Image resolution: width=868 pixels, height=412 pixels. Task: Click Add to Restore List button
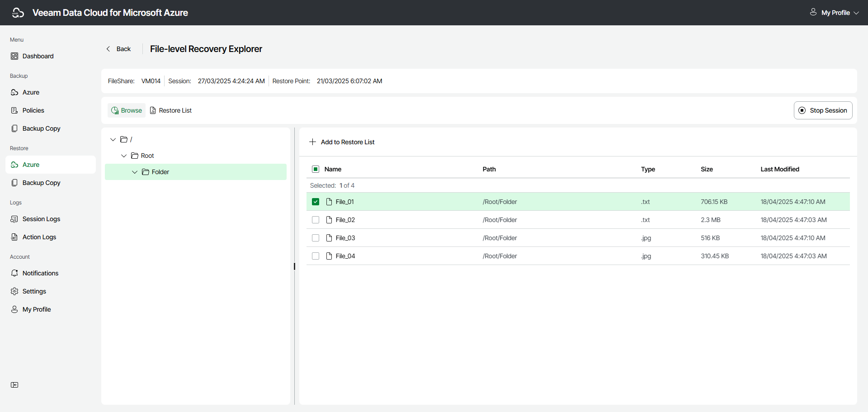tap(342, 142)
